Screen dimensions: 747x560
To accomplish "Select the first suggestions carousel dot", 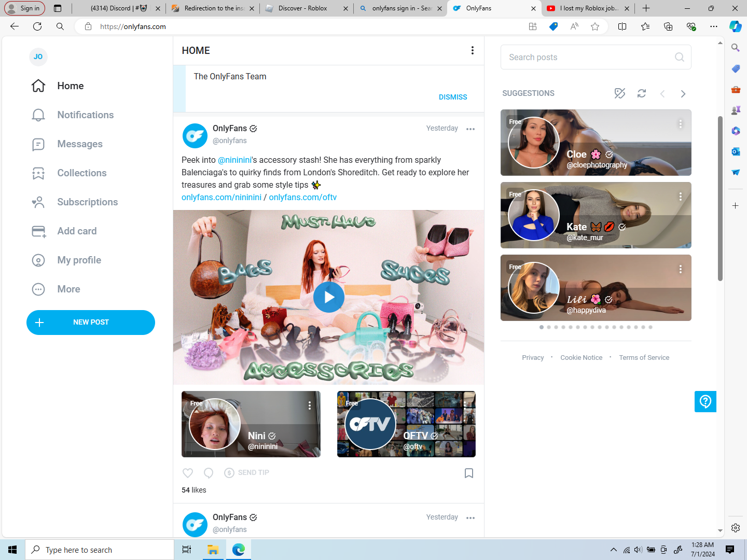I will point(542,327).
